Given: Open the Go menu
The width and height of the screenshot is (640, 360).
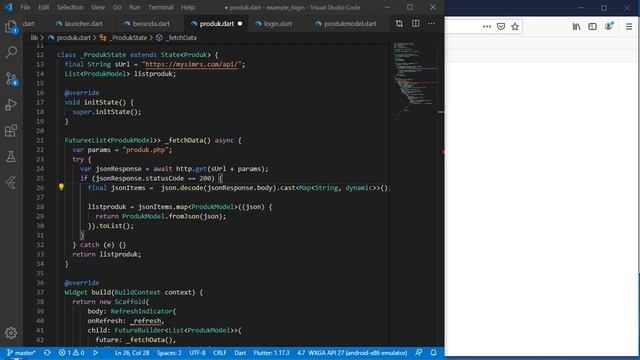Looking at the screenshot, I should point(117,7).
